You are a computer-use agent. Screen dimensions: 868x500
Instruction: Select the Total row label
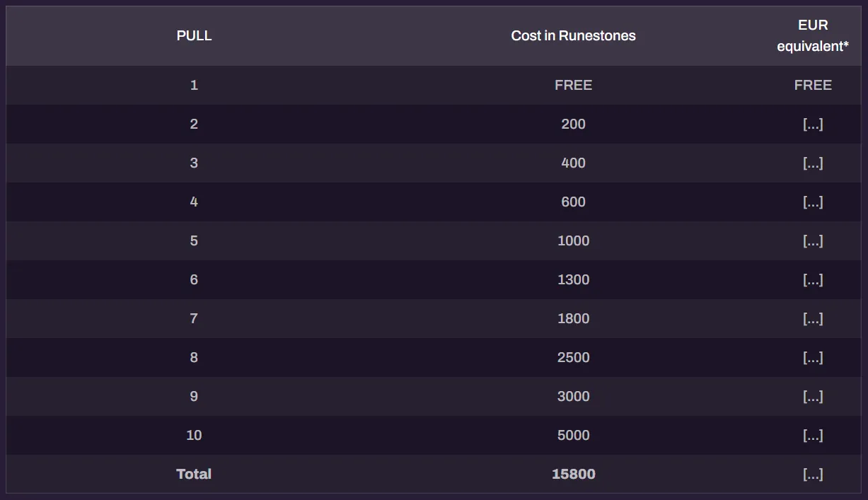(x=194, y=474)
